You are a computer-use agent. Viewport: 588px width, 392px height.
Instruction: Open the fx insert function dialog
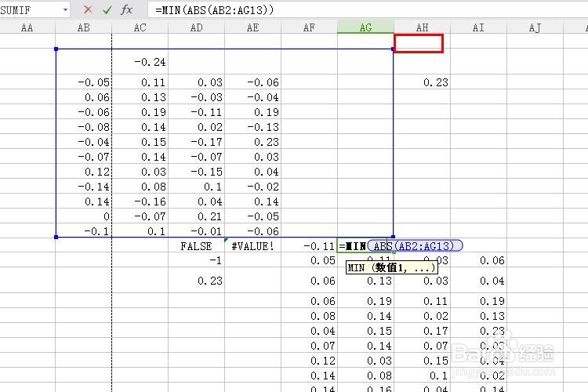[127, 9]
